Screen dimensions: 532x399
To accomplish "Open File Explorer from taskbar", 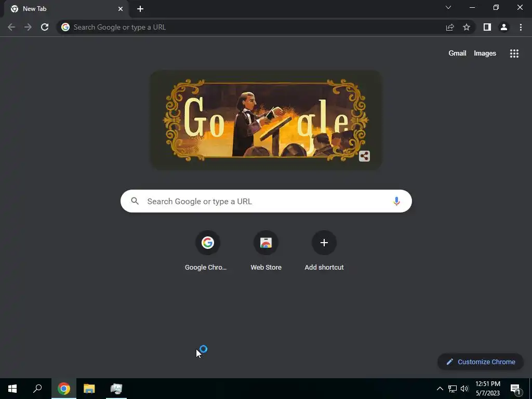I will [89, 389].
